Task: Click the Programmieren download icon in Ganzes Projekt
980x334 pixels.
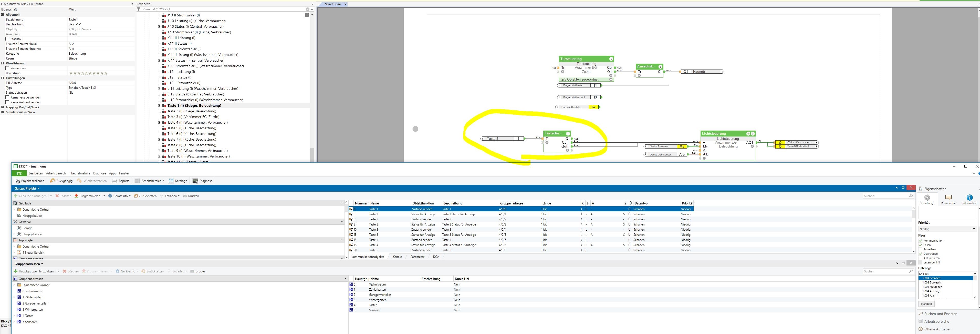Action: (x=77, y=196)
